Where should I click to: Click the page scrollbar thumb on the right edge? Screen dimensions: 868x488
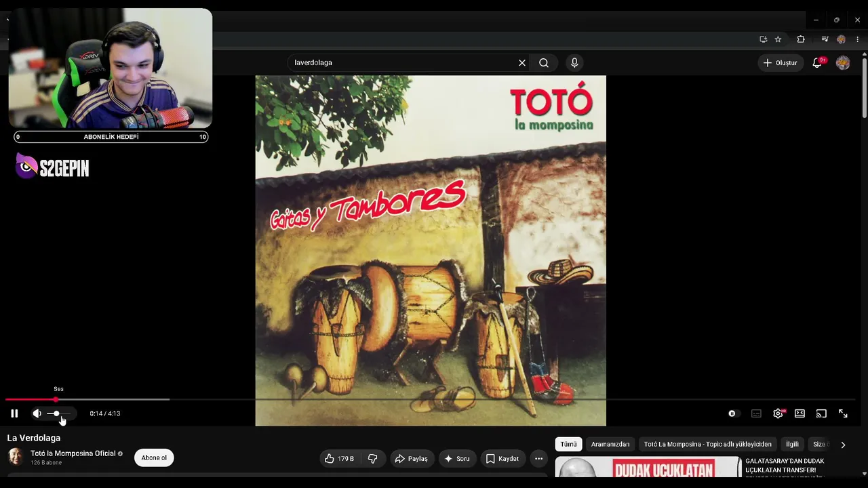point(864,88)
